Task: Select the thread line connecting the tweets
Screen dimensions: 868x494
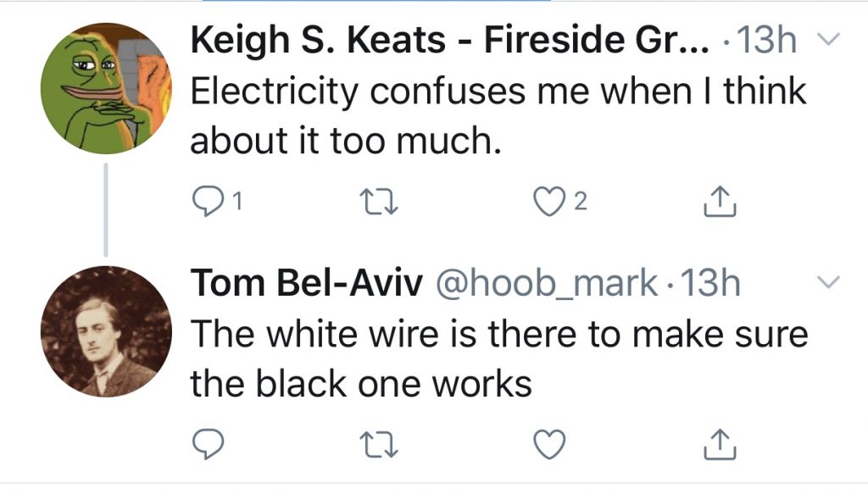Action: [x=106, y=210]
